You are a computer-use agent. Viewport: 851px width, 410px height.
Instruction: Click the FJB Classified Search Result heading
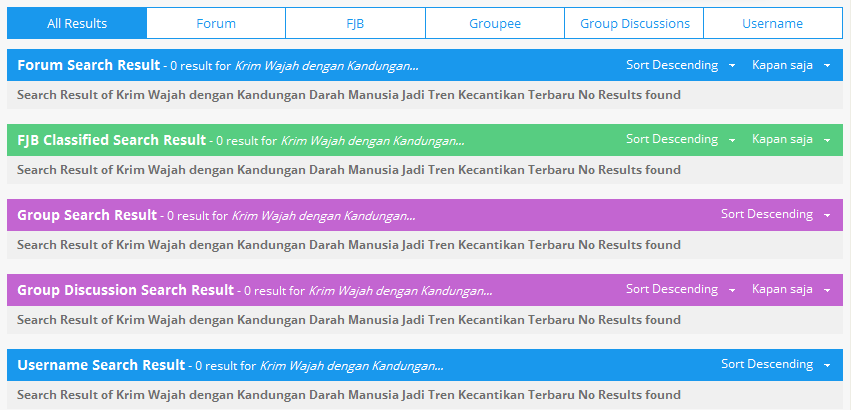(111, 140)
